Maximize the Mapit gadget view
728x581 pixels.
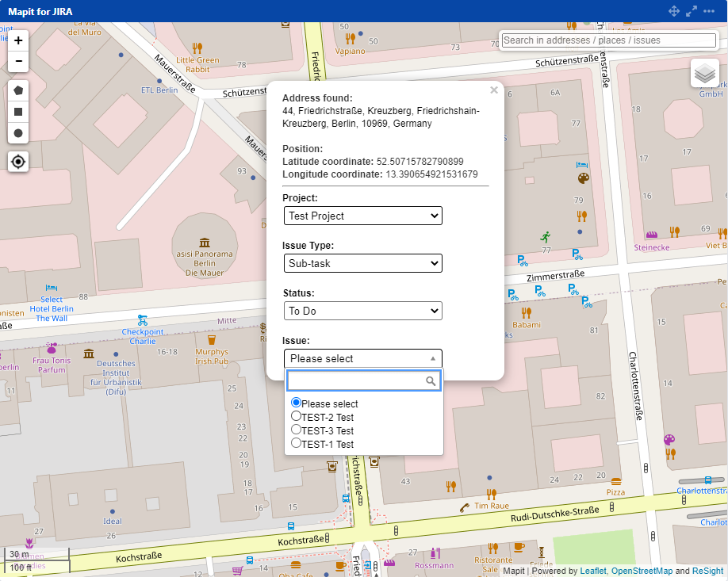(692, 11)
